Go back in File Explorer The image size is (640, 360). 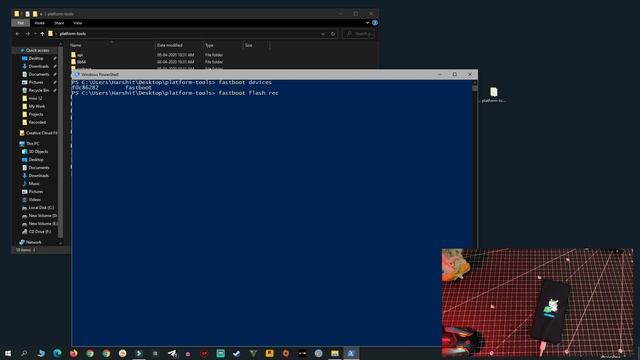[x=18, y=34]
